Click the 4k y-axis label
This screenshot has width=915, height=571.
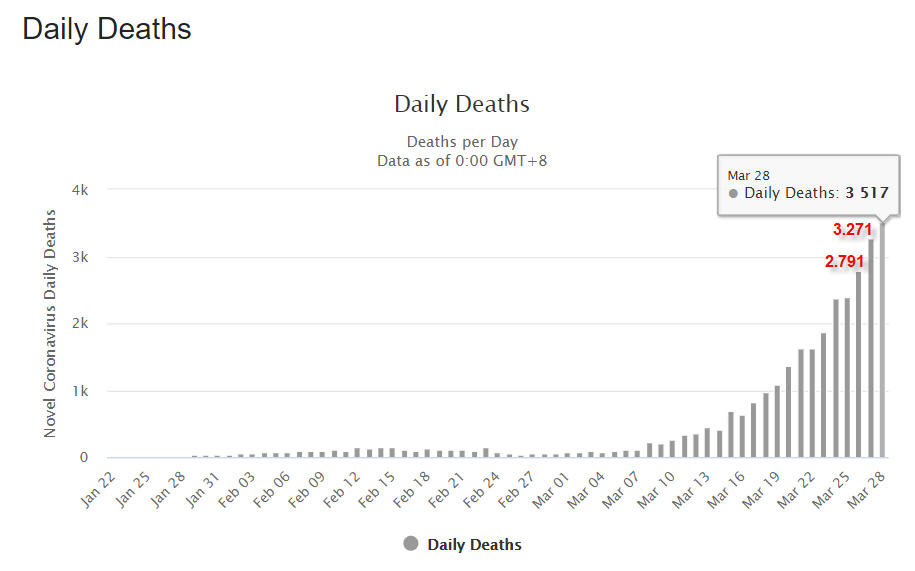click(x=82, y=190)
